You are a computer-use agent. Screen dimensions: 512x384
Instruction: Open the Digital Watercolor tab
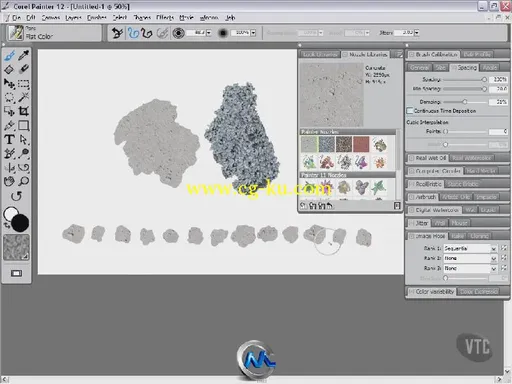(x=434, y=210)
